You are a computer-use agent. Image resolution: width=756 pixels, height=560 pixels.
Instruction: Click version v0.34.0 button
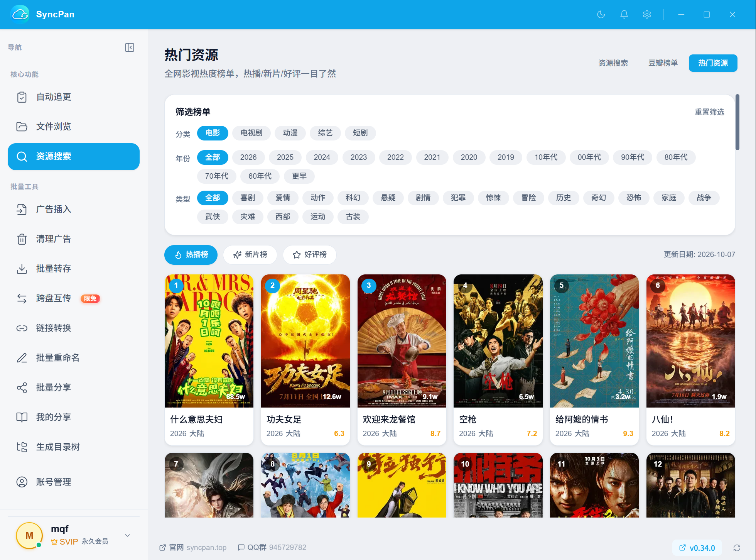tap(697, 548)
